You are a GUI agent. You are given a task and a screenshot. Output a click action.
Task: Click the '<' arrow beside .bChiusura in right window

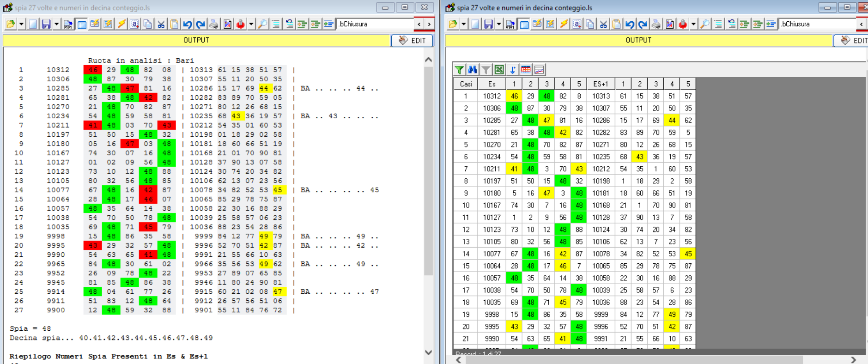coord(862,24)
